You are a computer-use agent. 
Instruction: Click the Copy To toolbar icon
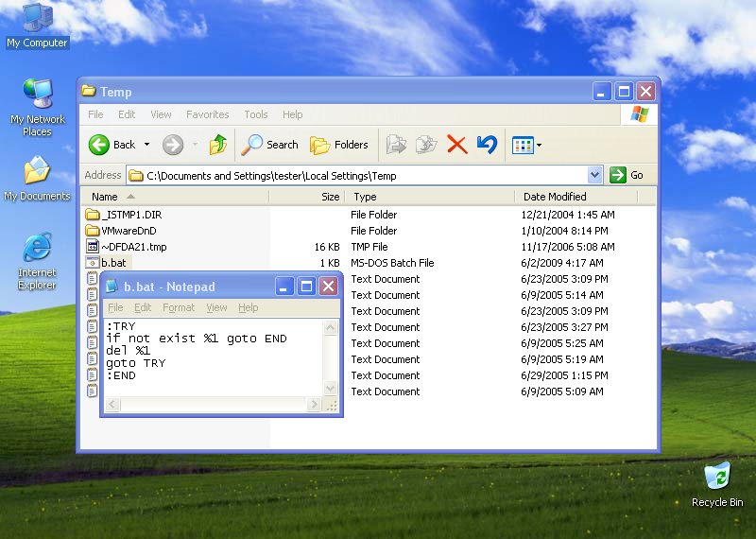[426, 145]
